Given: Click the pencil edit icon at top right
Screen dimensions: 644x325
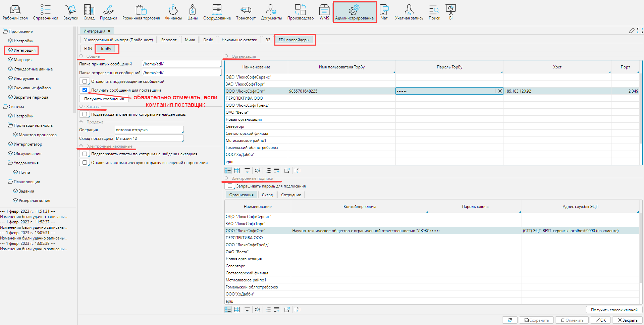Looking at the screenshot, I should tap(632, 31).
